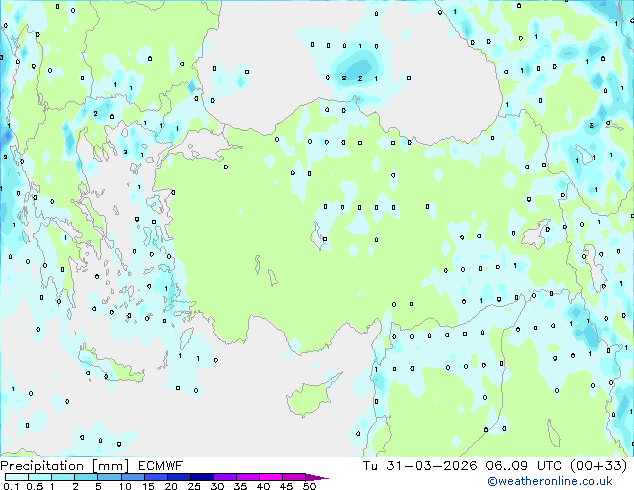Select the 45–50 mm legend swatch
Image resolution: width=634 pixels, height=490 pixels.
click(294, 477)
